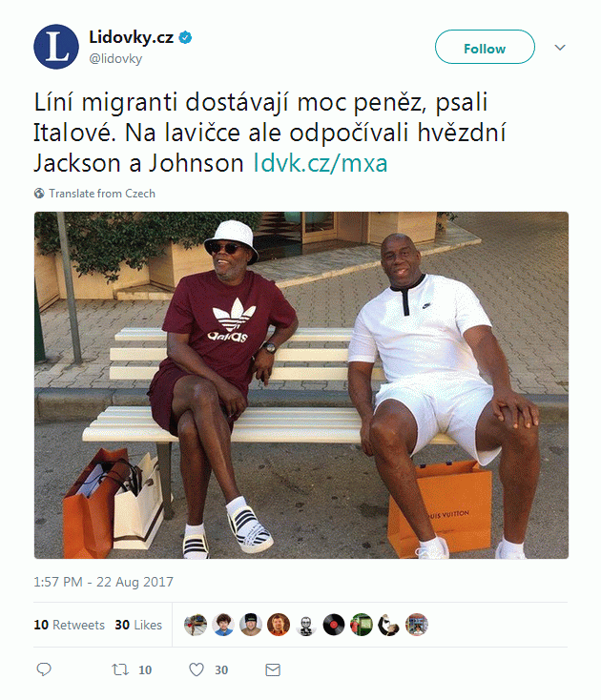
Task: Retweet using the retweet arrows icon
Action: tap(120, 669)
